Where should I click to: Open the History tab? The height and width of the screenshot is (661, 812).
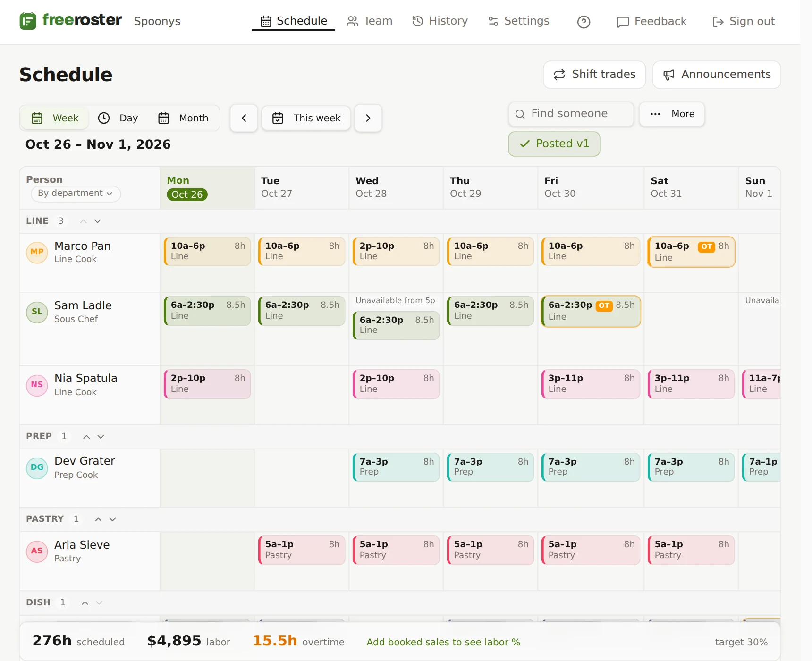440,21
